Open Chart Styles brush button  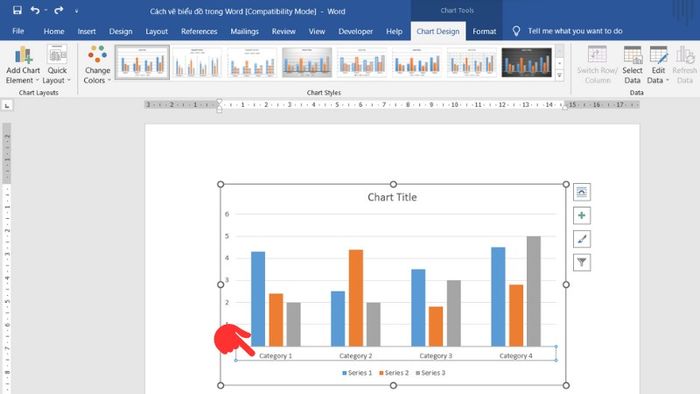pyautogui.click(x=582, y=239)
